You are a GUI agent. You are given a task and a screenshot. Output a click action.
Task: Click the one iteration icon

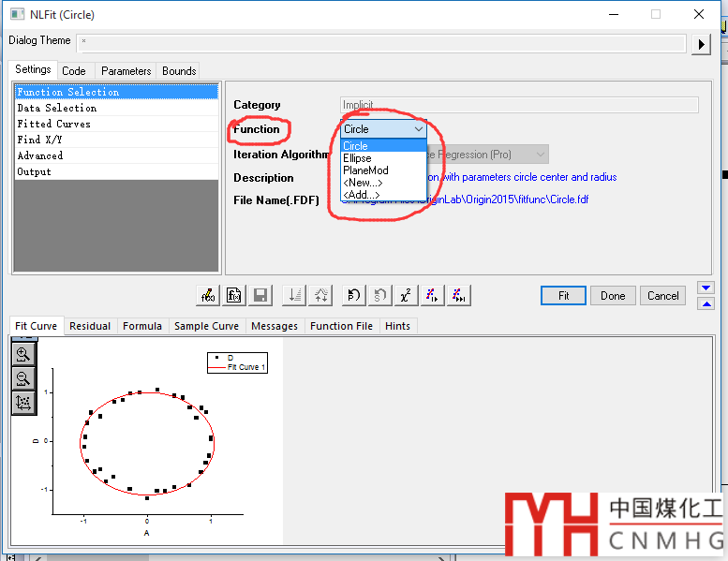click(431, 295)
